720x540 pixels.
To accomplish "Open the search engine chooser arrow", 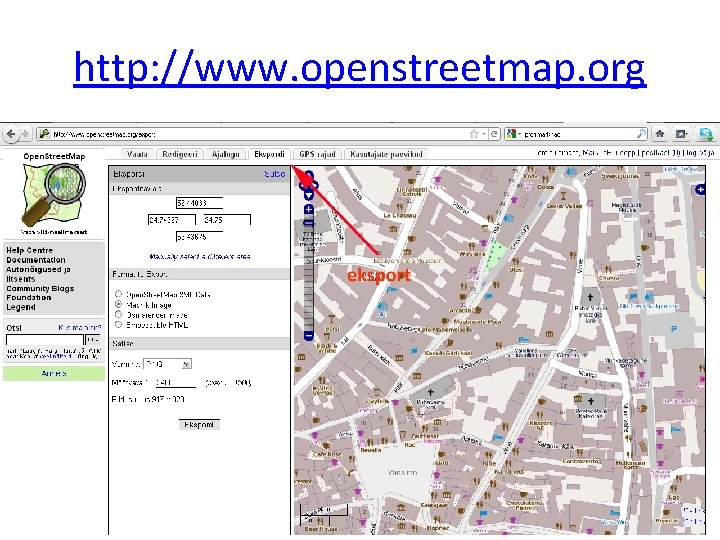I will pos(519,134).
